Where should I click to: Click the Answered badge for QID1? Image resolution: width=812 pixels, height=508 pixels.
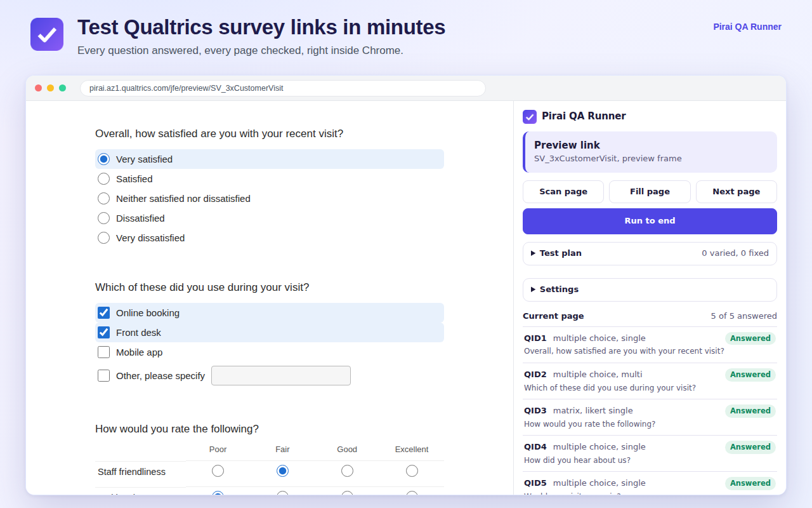[750, 338]
